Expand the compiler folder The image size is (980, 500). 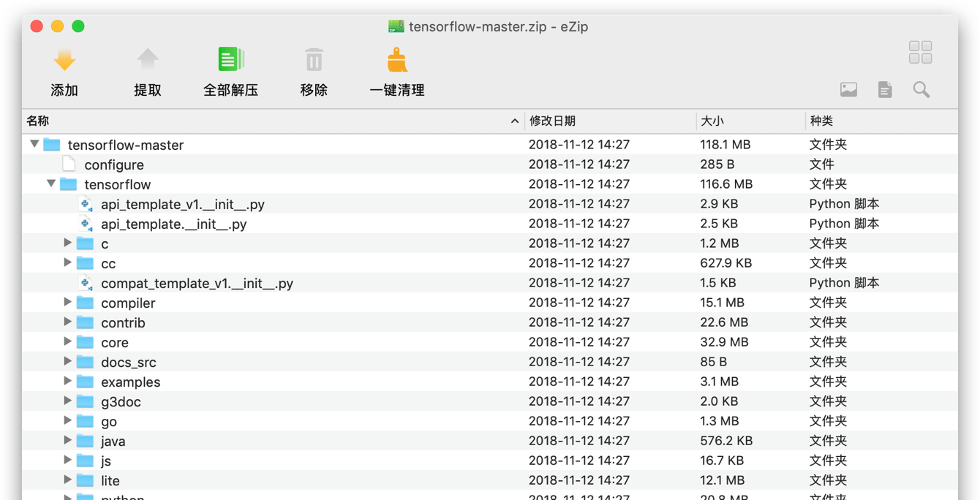point(67,302)
